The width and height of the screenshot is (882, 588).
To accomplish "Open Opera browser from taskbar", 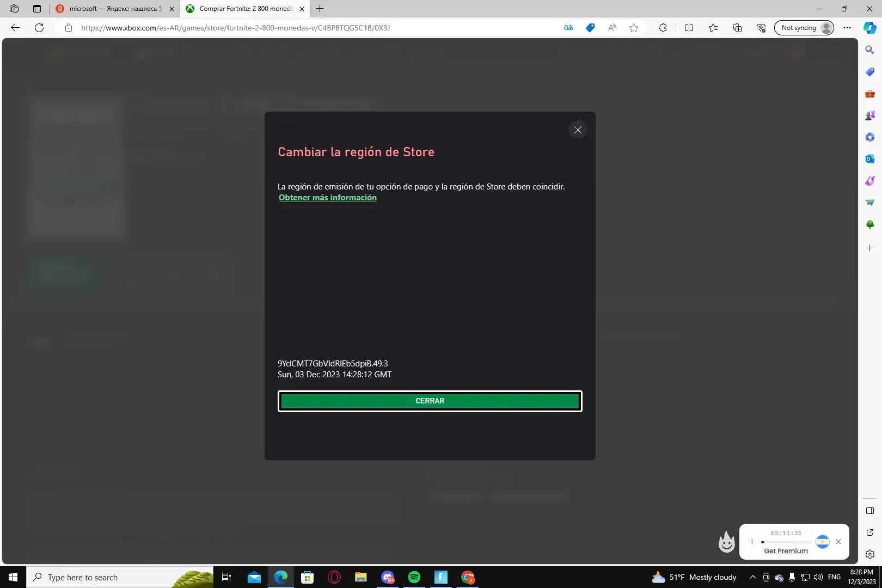I will (334, 577).
